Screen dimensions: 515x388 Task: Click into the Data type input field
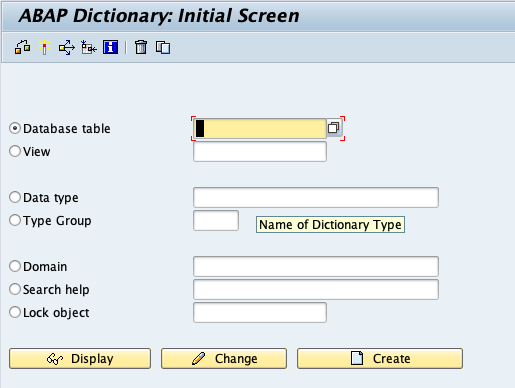point(316,197)
